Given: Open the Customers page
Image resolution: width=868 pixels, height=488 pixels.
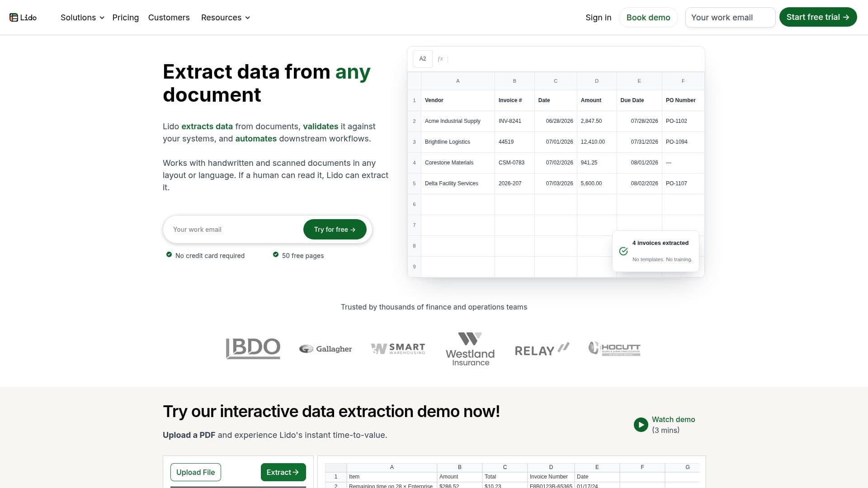Looking at the screenshot, I should pos(169,18).
